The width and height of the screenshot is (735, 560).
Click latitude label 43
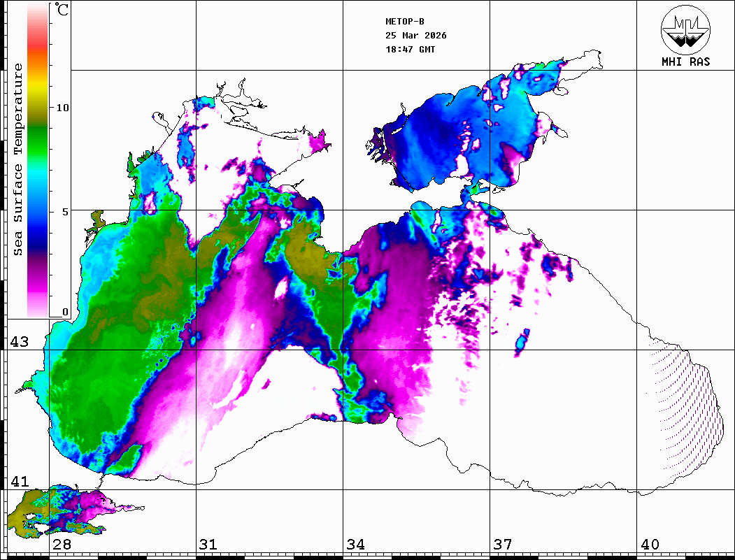(19, 342)
